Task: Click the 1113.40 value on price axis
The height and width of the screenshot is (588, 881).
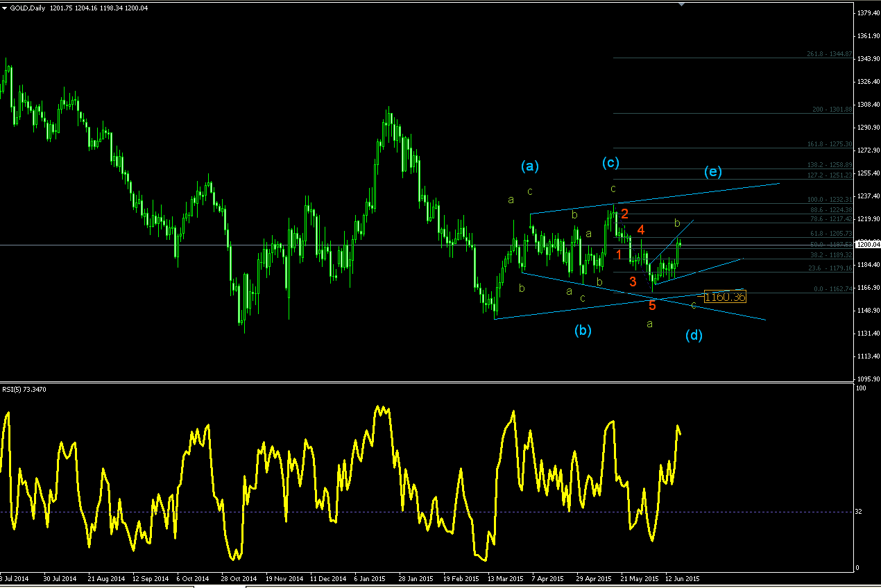Action: 868,356
